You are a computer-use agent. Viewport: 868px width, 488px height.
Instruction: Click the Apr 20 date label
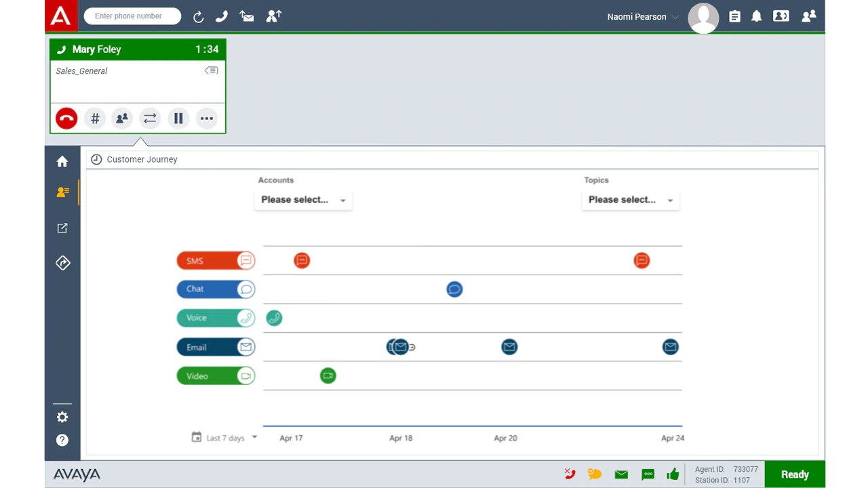505,438
